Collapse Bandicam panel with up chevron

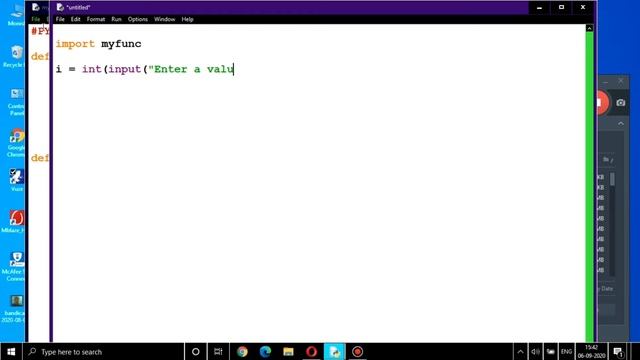pos(621,124)
